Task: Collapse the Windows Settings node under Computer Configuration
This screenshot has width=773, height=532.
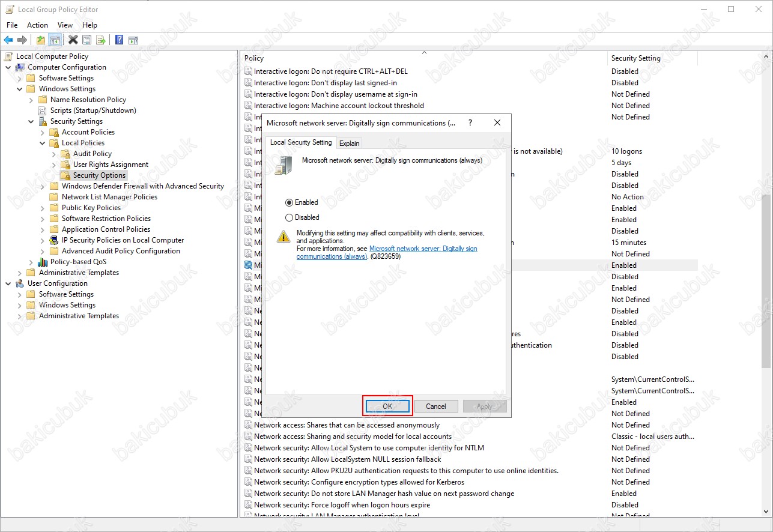Action: (x=20, y=89)
